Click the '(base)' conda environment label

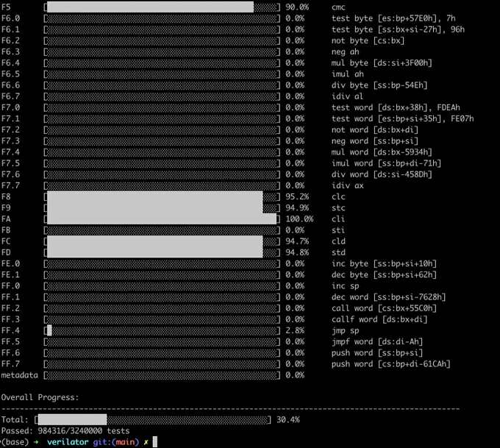click(x=15, y=442)
